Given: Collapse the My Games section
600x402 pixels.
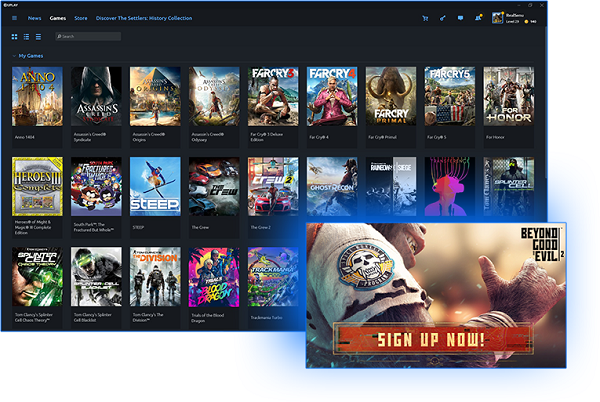Looking at the screenshot, I should point(14,57).
